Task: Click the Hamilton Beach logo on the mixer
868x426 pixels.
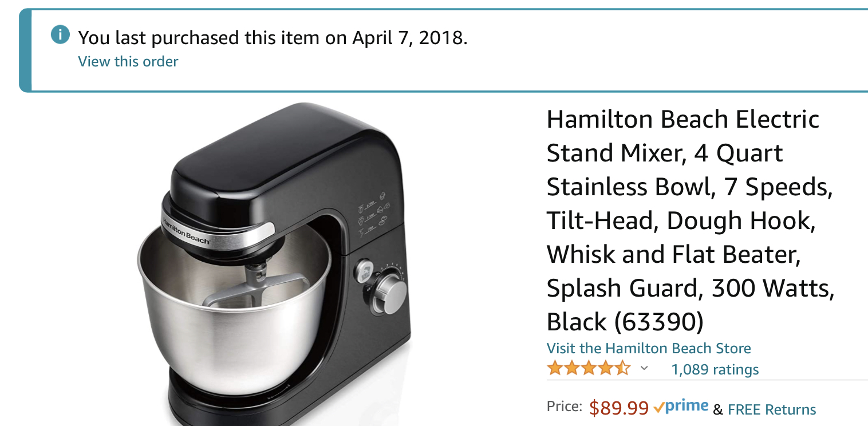Action: tap(186, 231)
